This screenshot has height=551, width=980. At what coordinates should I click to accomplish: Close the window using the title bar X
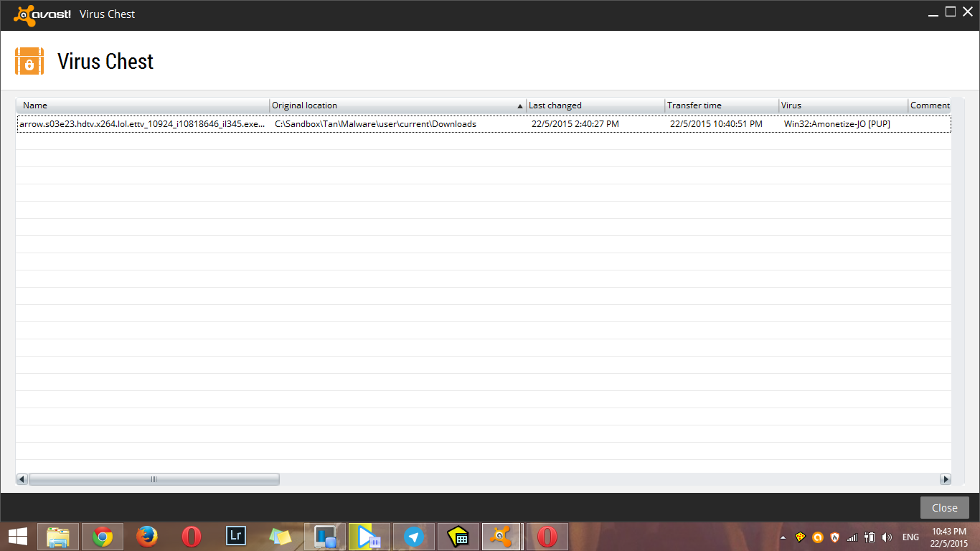point(967,11)
